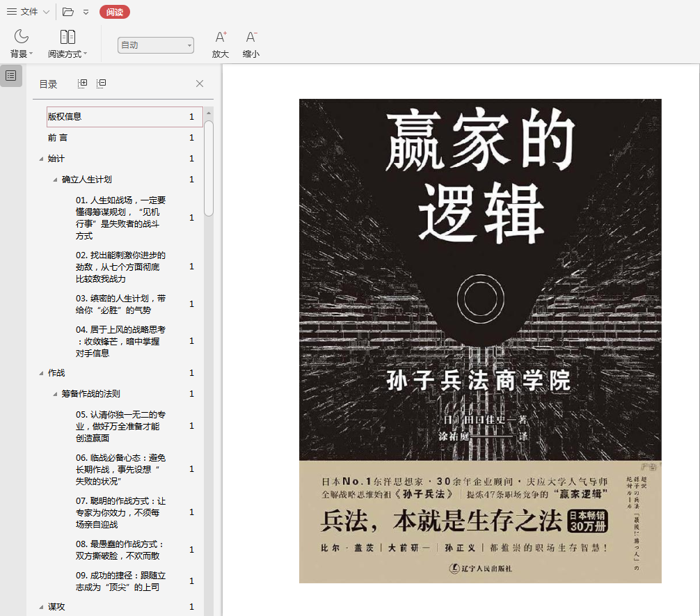
Task: Click the 阅读方式 dropdown label
Action: pos(67,54)
